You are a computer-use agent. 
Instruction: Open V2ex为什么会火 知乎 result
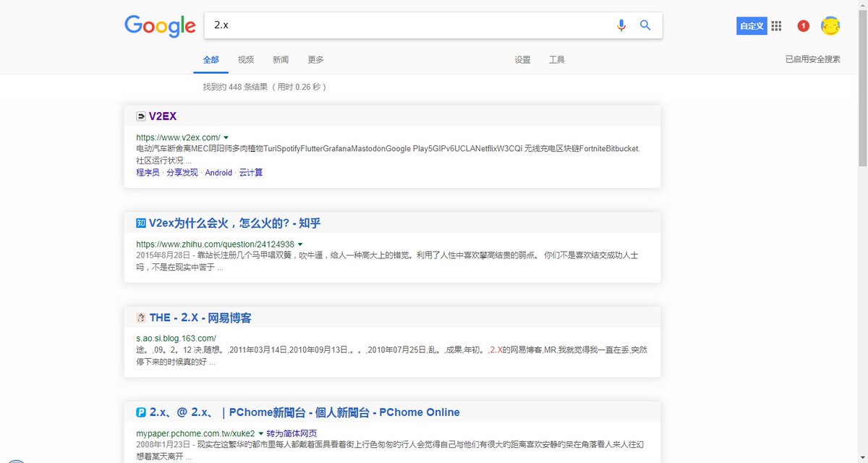[x=235, y=223]
